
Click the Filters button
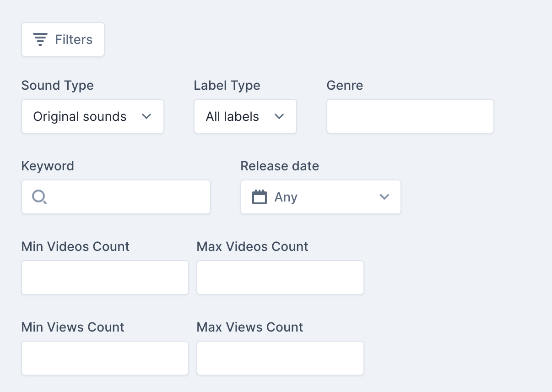(x=63, y=39)
